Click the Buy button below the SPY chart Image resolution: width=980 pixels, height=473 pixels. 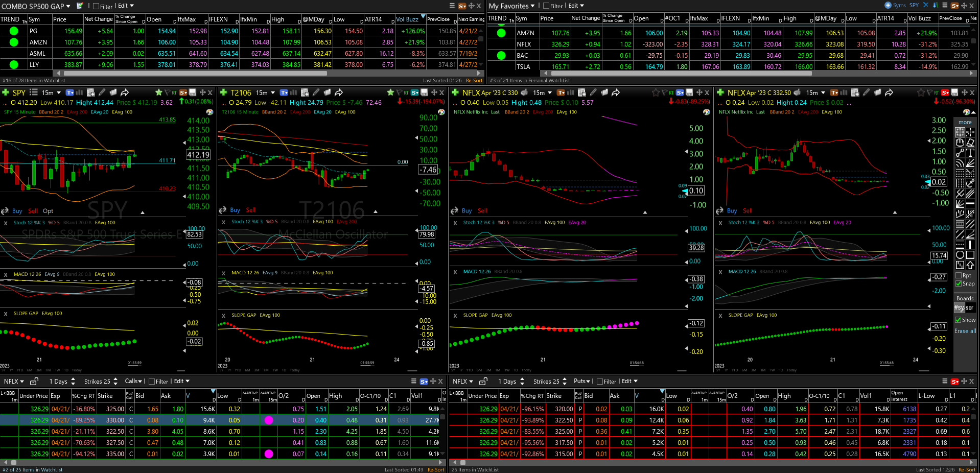tap(17, 211)
